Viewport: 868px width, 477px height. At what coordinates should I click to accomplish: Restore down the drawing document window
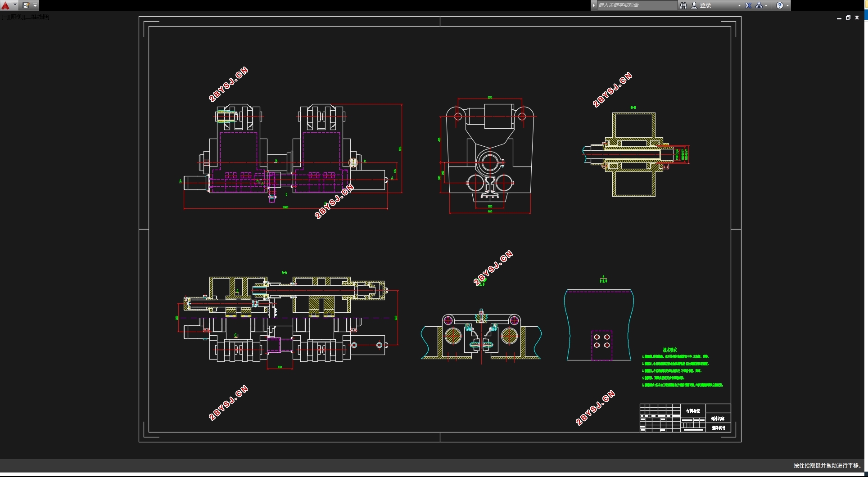[848, 18]
